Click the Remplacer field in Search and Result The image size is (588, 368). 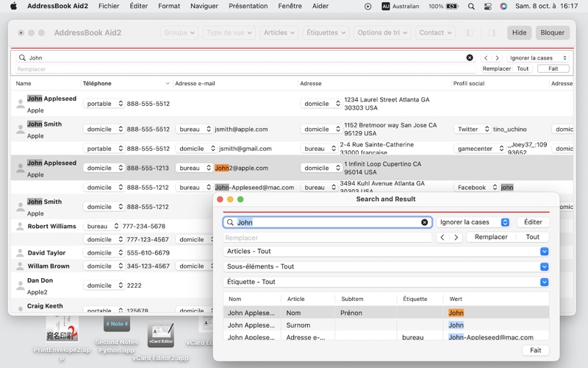pos(328,238)
